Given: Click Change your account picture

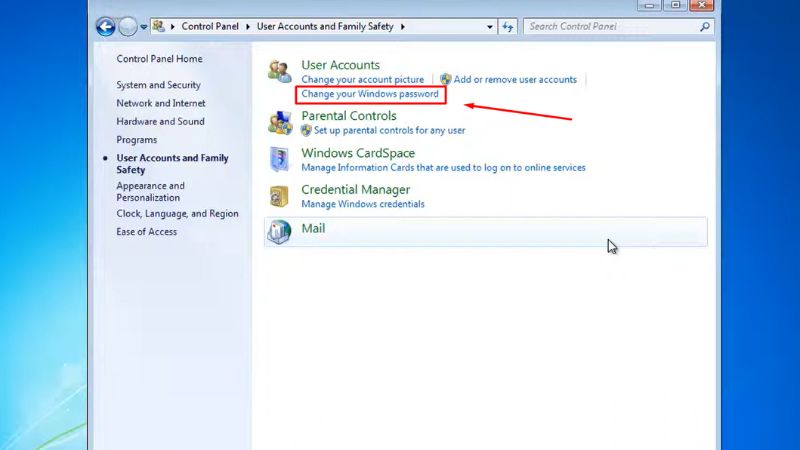Looking at the screenshot, I should (x=362, y=80).
